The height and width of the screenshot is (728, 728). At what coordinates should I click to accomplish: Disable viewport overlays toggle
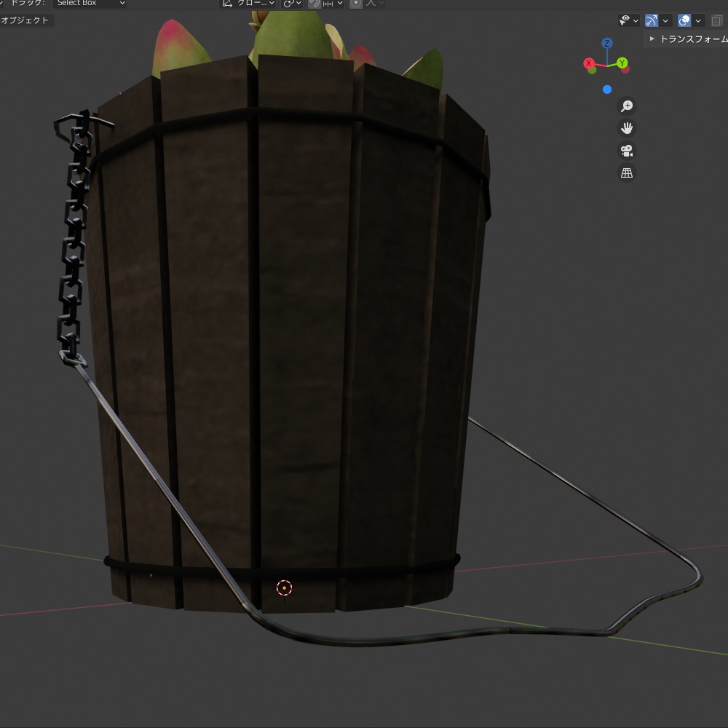pos(684,20)
